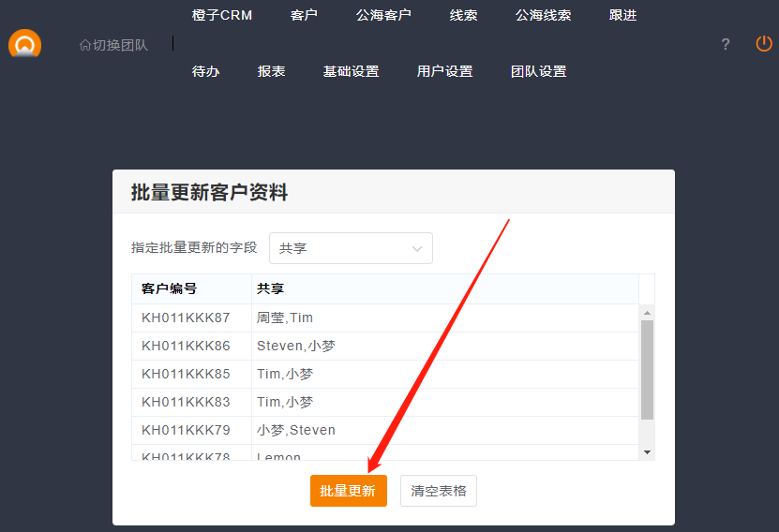Click the orange 批量更新 button
The image size is (779, 532).
348,491
